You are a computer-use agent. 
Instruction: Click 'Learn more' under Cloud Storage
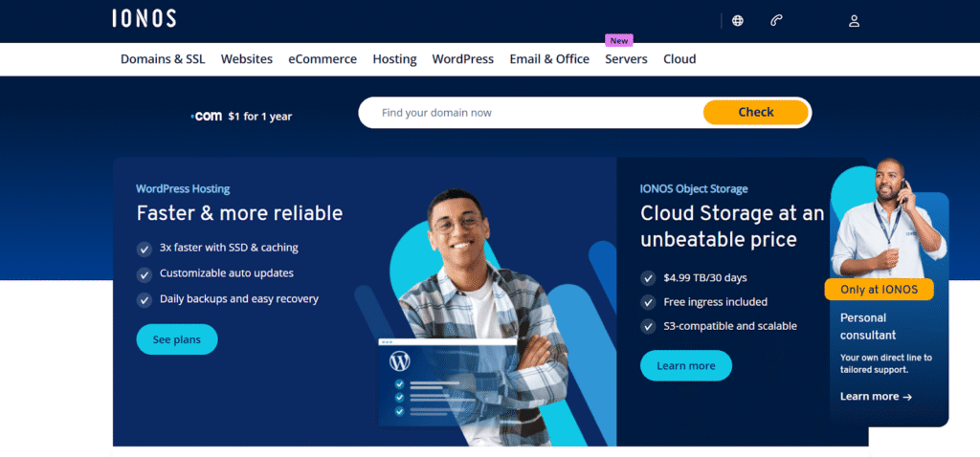pyautogui.click(x=685, y=365)
